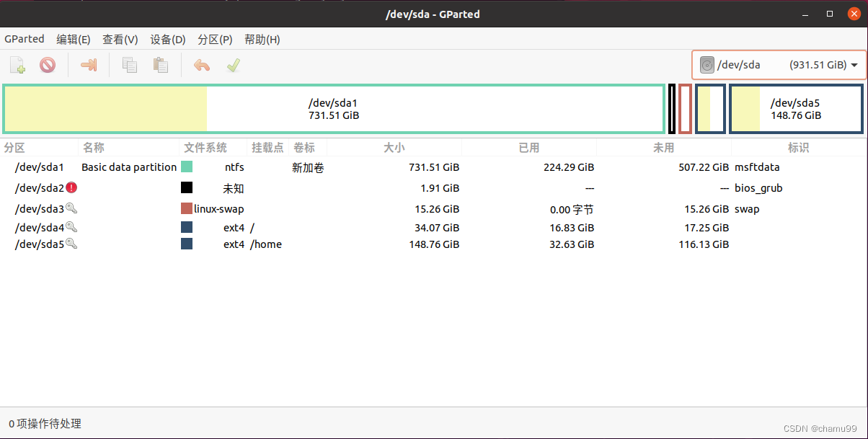Viewport: 868px width, 439px height.
Task: Select the black-bordered sda2 block in disk map
Action: [672, 109]
